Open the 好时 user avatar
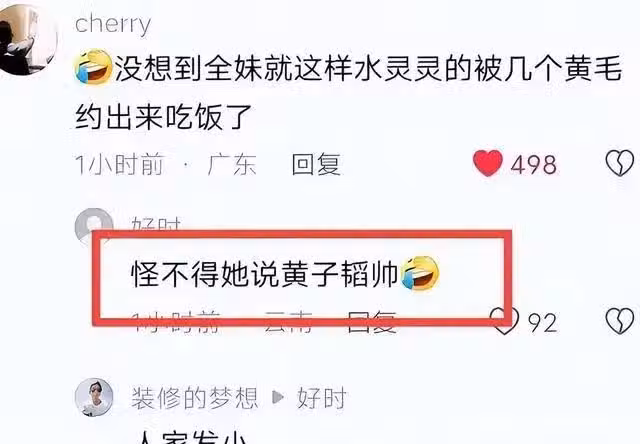640x444 pixels. pyautogui.click(x=93, y=227)
